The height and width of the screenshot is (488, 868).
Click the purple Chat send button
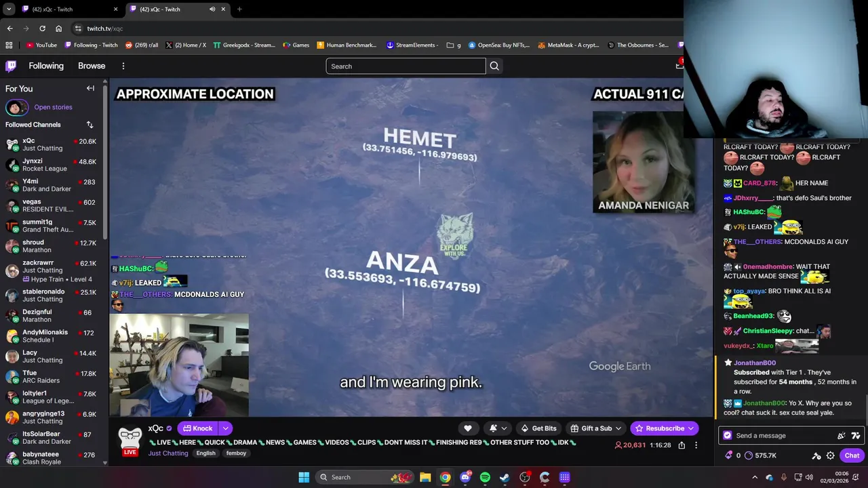(x=852, y=455)
